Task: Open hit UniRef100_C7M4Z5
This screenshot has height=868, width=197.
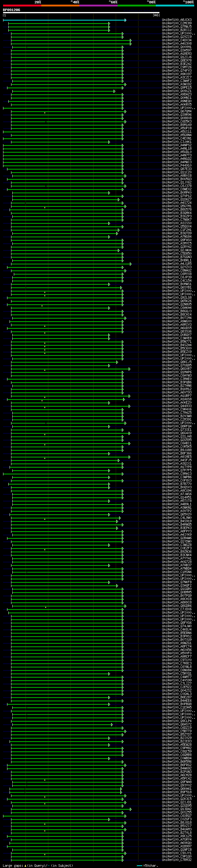Action: (x=177, y=413)
